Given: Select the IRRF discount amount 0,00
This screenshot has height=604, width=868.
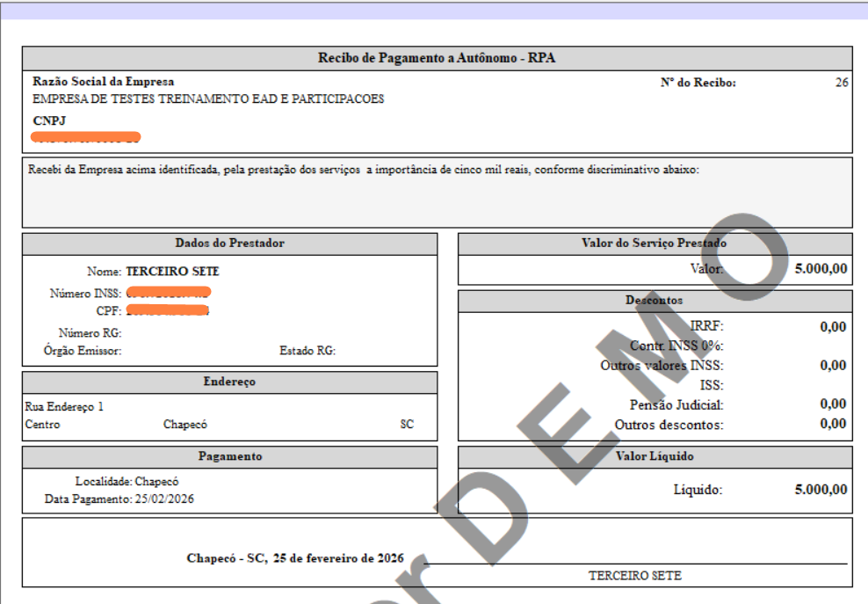Looking at the screenshot, I should [832, 327].
